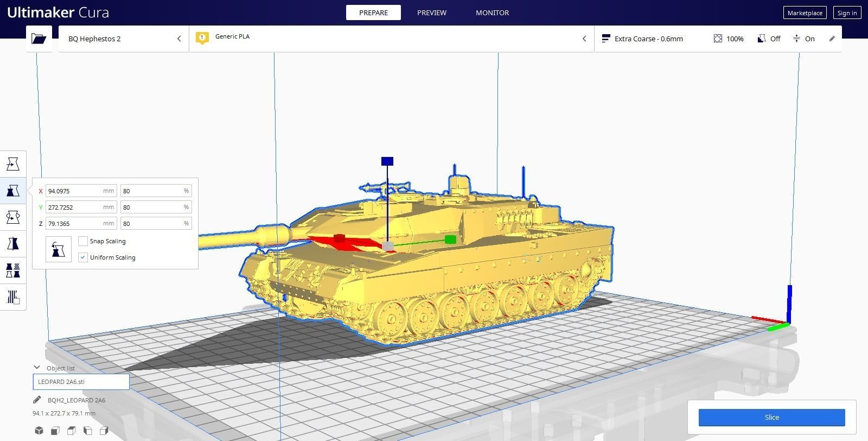Enable Snap Scaling checkbox
868x441 pixels.
coord(83,241)
